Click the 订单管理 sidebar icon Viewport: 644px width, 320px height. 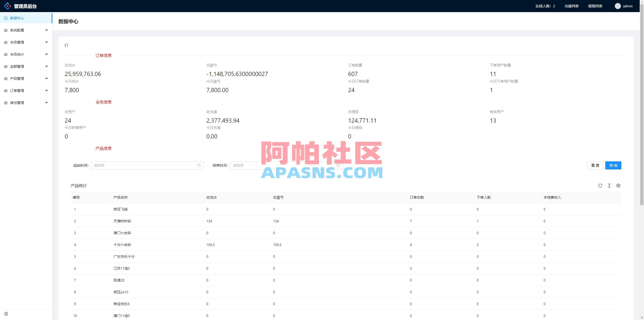point(6,90)
